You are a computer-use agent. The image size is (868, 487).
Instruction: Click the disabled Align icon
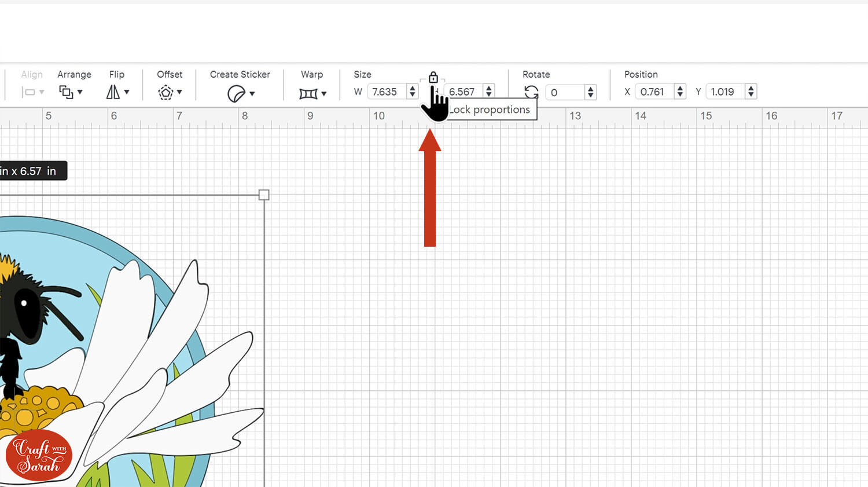coord(28,92)
